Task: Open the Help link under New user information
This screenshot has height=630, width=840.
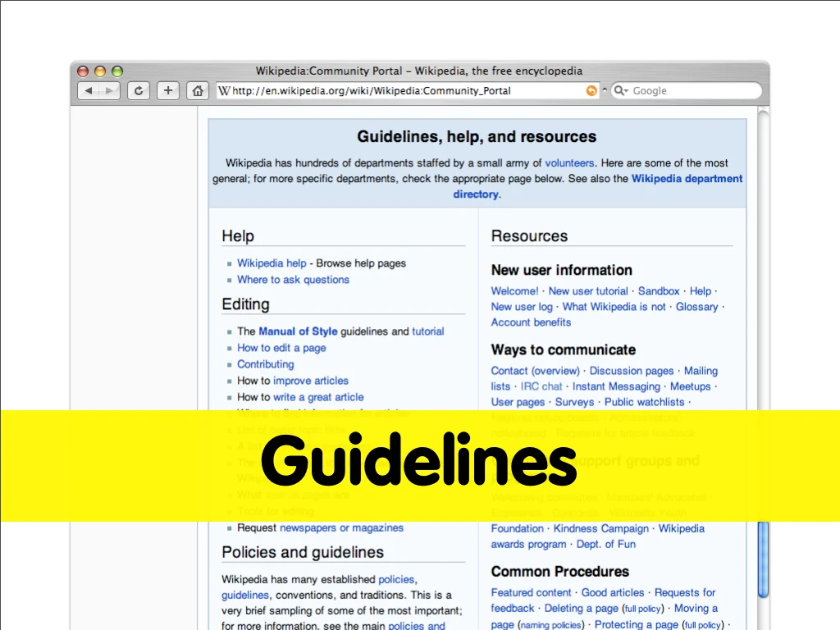Action: coord(701,291)
